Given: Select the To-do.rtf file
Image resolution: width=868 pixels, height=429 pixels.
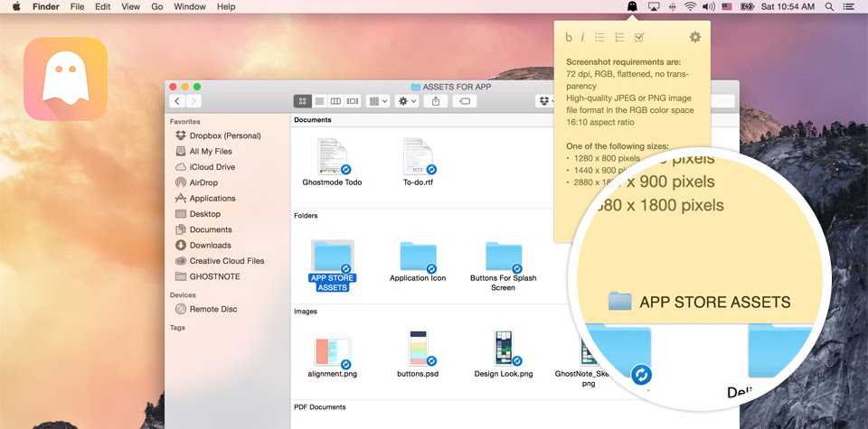Looking at the screenshot, I should [418, 162].
